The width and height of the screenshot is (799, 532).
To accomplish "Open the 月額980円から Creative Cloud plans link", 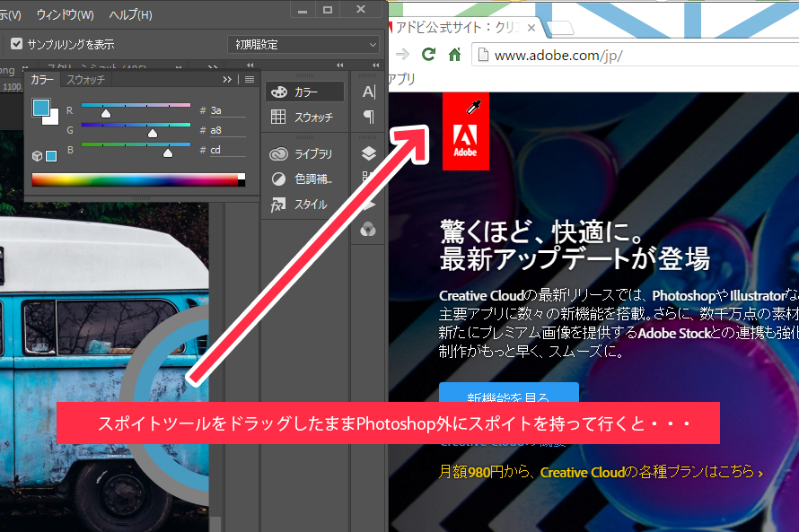I will tap(601, 472).
